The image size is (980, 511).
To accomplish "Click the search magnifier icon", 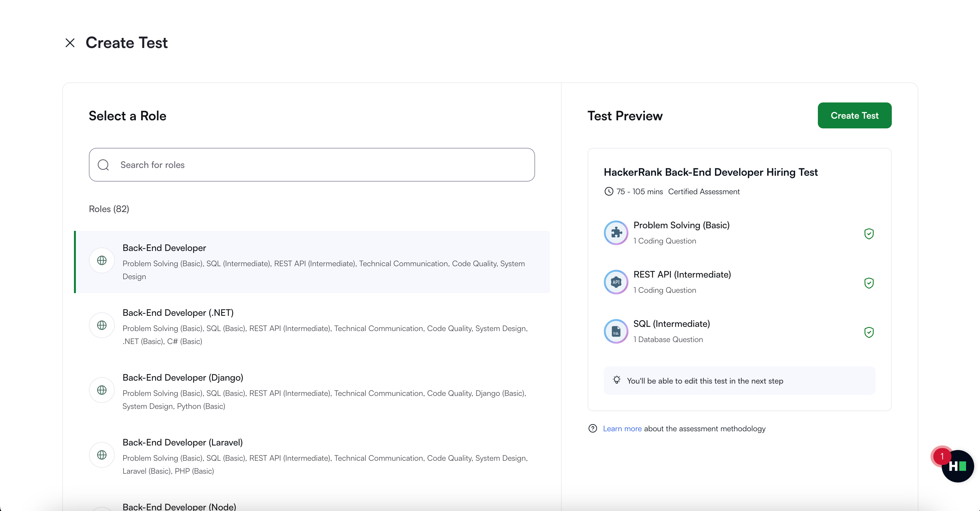I will pos(103,165).
